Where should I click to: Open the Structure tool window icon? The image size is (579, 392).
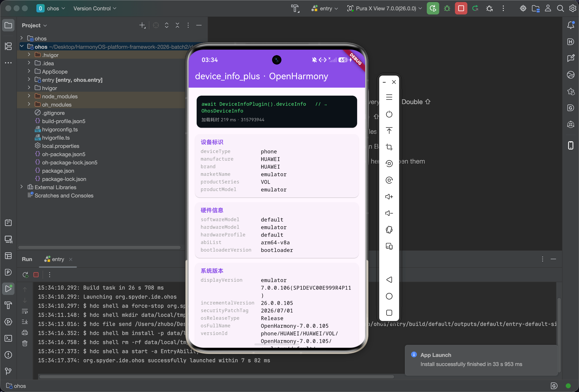(8, 46)
